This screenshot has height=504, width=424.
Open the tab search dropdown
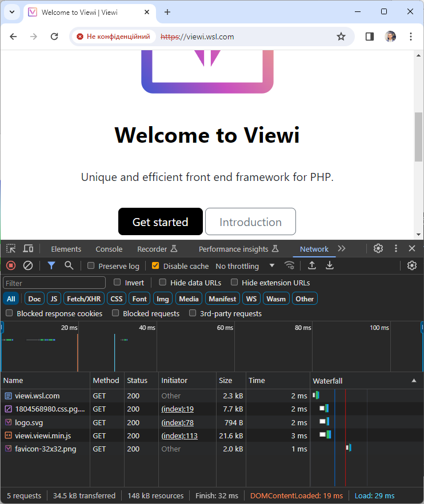click(x=12, y=12)
